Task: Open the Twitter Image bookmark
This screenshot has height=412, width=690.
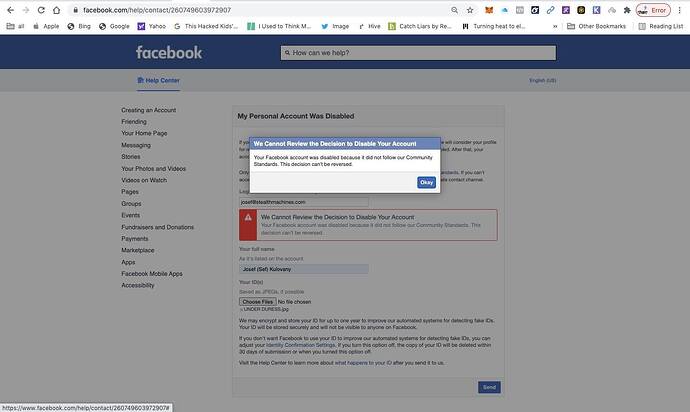Action: click(x=335, y=26)
